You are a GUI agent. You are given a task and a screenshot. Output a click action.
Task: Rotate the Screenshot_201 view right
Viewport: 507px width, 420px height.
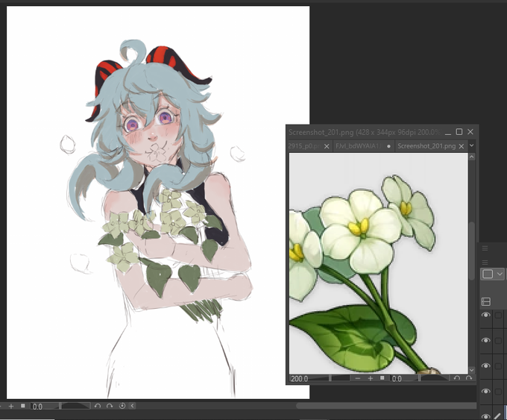tap(469, 378)
